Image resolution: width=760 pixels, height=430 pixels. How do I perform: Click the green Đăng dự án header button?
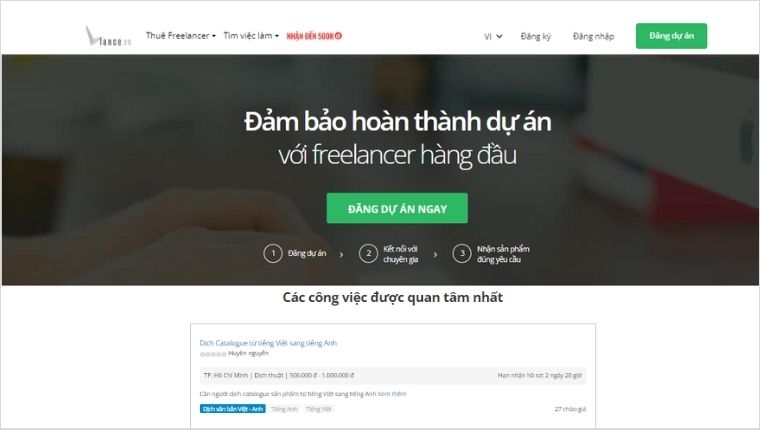pyautogui.click(x=671, y=36)
